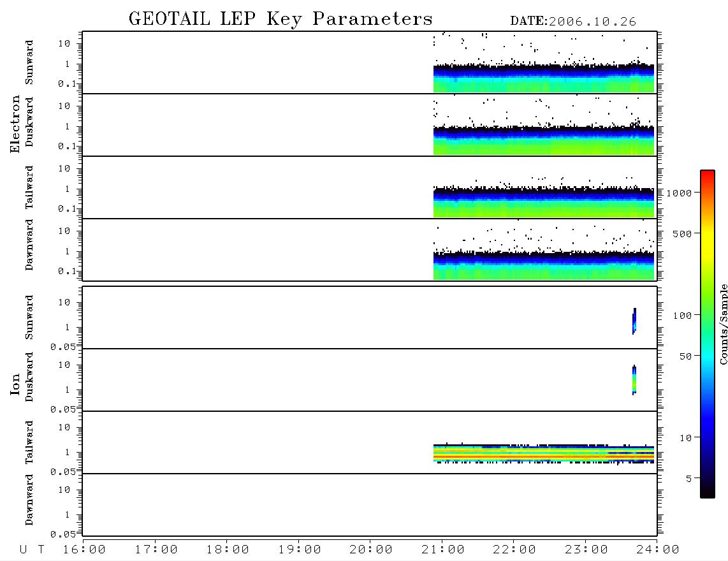The width and height of the screenshot is (728, 561).
Task: Select the DATE:2006.10.26 label
Action: point(573,22)
